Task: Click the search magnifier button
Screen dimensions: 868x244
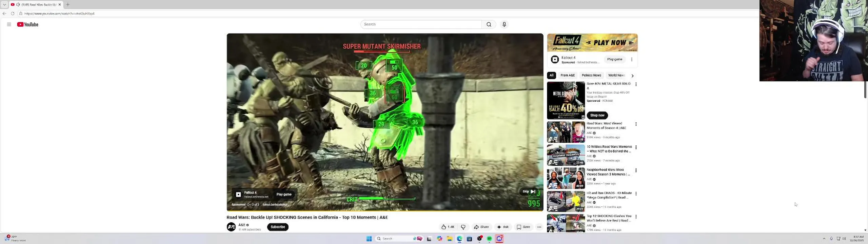Action: pyautogui.click(x=489, y=24)
